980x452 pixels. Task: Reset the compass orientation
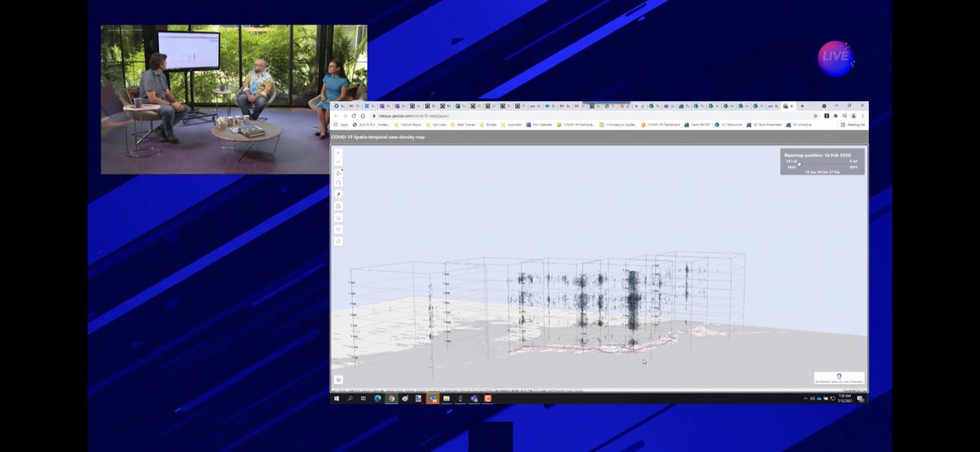(x=338, y=194)
